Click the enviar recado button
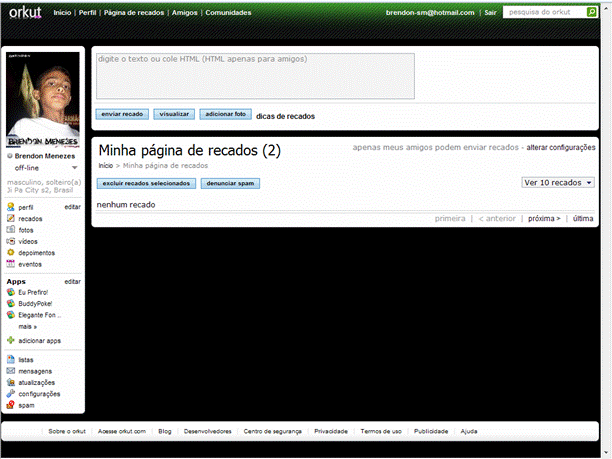 coord(122,114)
